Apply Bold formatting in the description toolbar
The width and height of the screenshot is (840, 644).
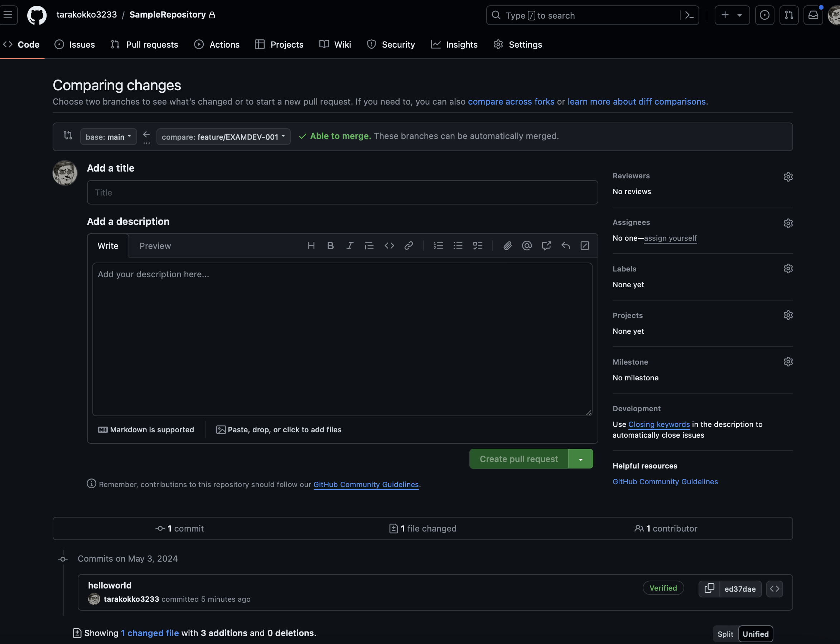330,246
